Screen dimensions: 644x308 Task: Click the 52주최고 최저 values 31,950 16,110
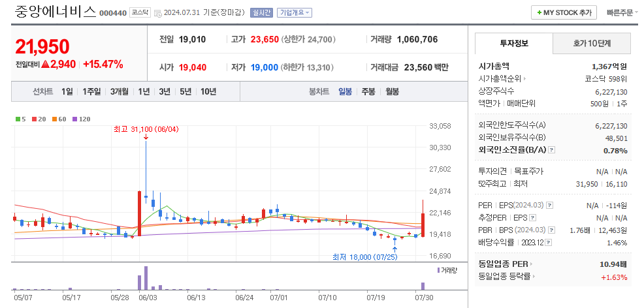[x=602, y=184]
